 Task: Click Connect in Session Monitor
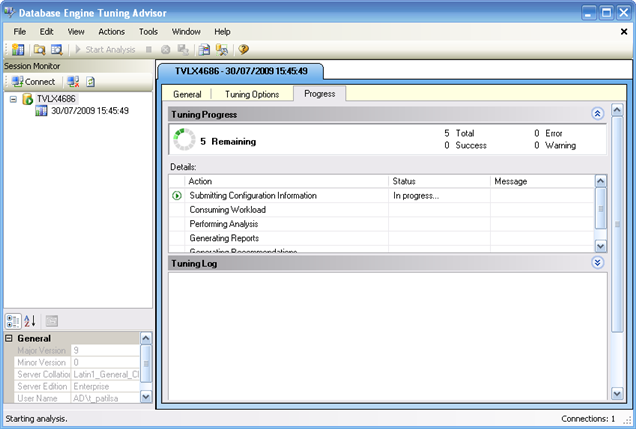tap(33, 82)
